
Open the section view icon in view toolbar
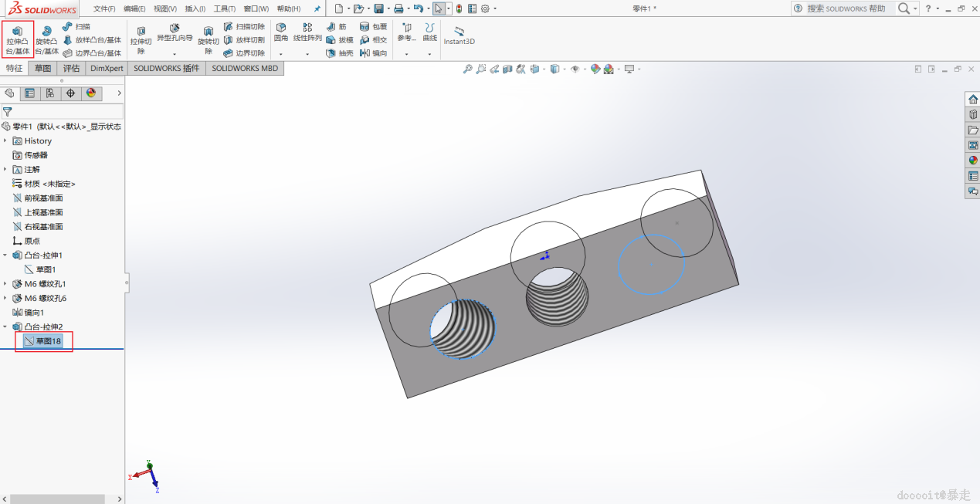(507, 69)
